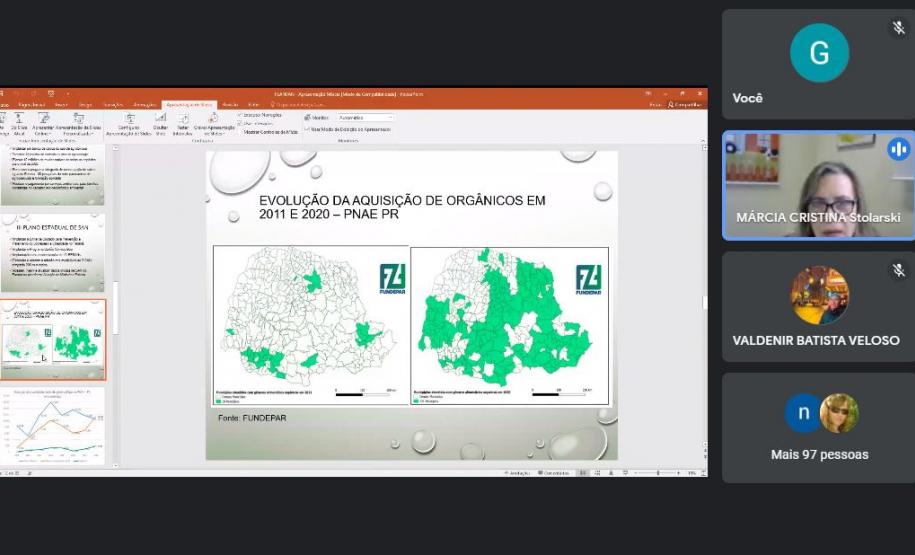This screenshot has width=915, height=555.
Task: Open the Revisão ribbon tab
Action: coord(230,104)
